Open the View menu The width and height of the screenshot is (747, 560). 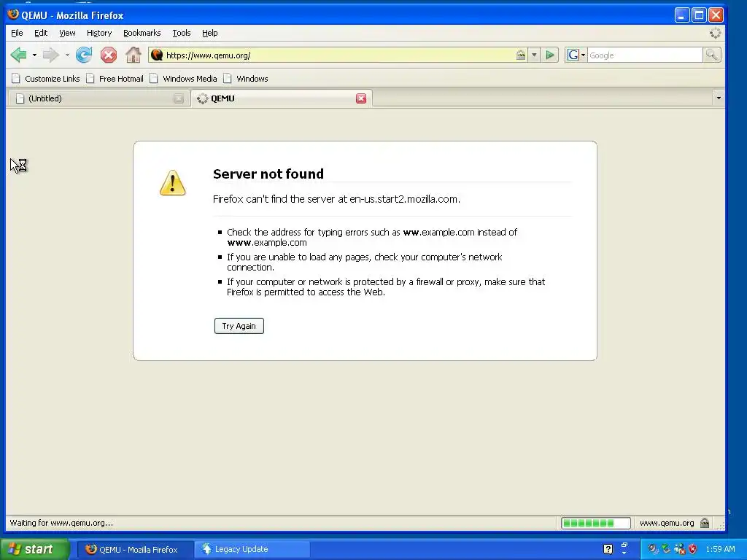(x=67, y=33)
